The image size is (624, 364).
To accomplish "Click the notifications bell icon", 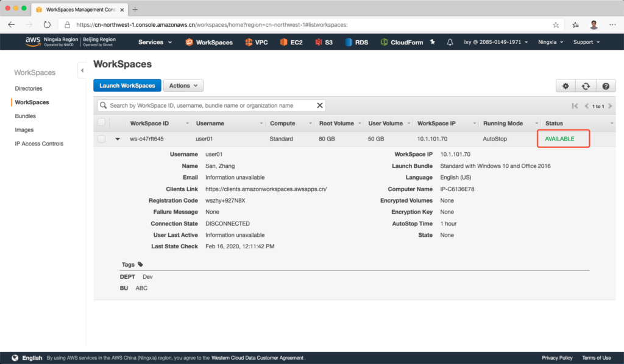I will 450,42.
